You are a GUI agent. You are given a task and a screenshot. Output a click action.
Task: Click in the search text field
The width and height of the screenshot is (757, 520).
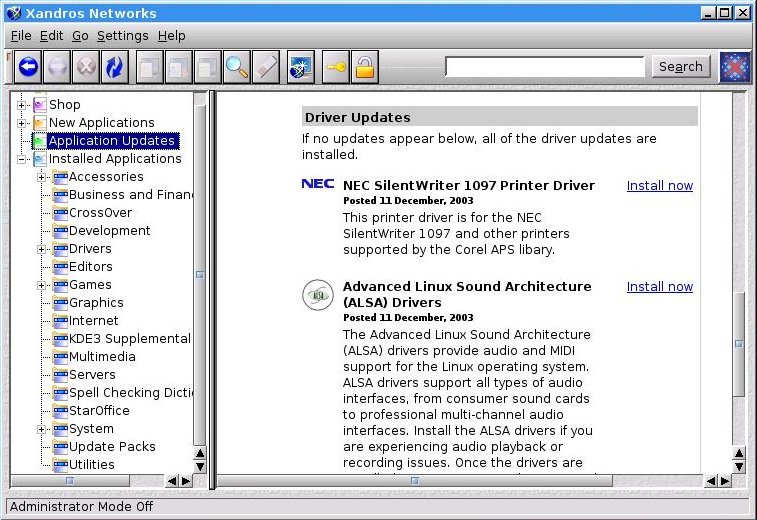click(545, 67)
